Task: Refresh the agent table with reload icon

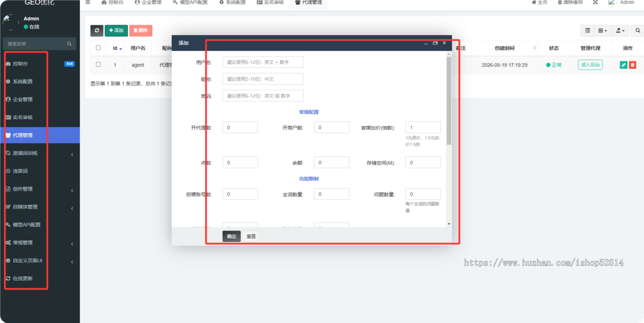Action: click(x=97, y=31)
